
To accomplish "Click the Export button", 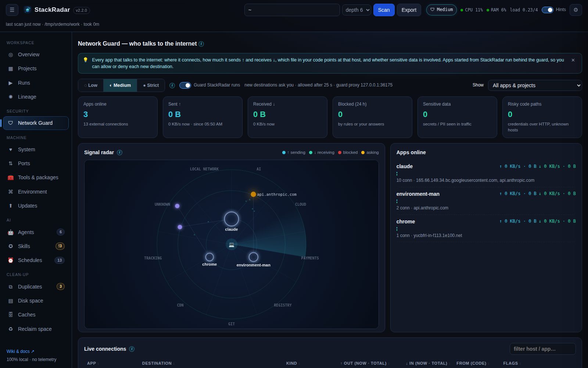I will tap(409, 10).
